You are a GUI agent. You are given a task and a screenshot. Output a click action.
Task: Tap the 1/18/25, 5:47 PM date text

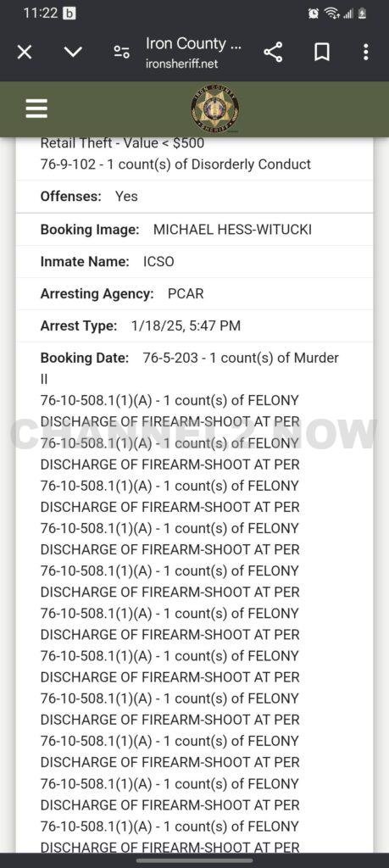[186, 325]
